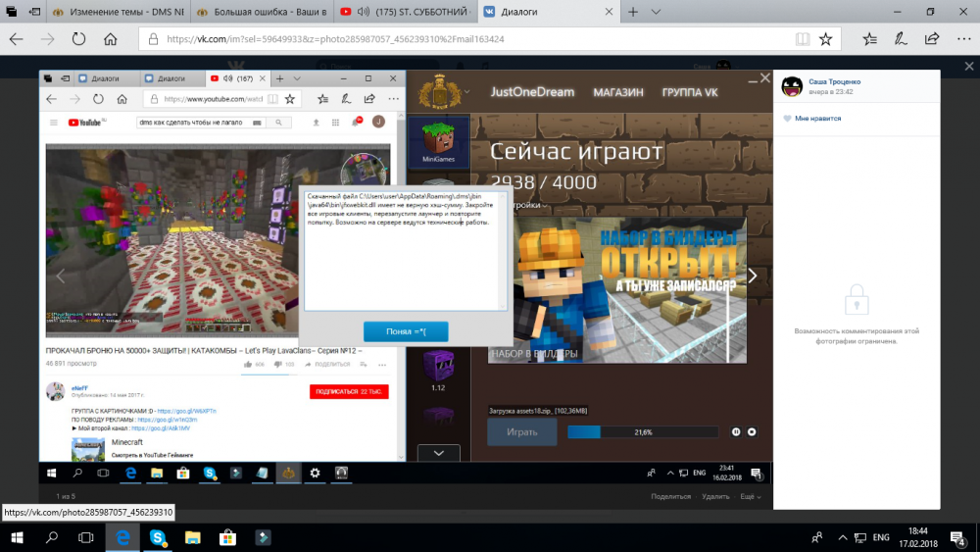980x552 pixels.
Task: Click YouTube notifications bell
Action: (x=357, y=122)
